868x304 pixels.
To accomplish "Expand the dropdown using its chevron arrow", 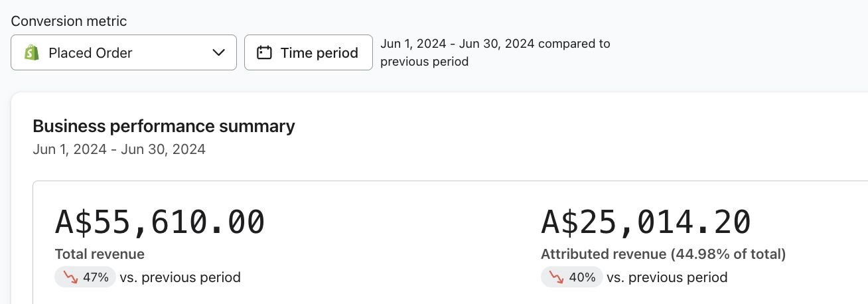I will tap(218, 52).
